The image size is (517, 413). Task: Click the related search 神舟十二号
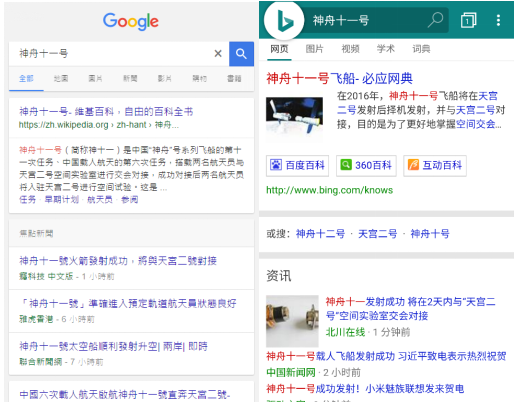coord(320,234)
